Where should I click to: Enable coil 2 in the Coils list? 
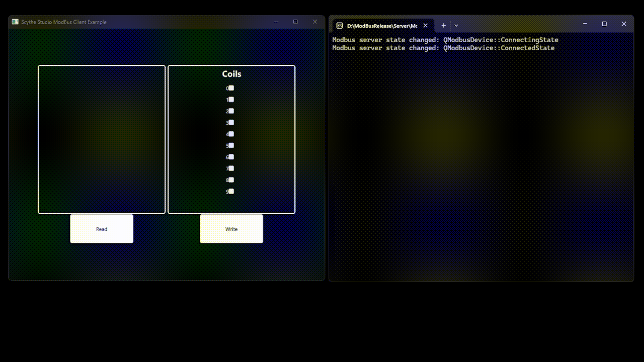click(231, 111)
